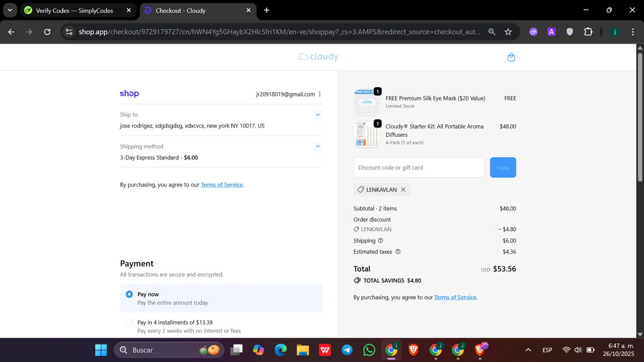Screen dimensions: 644x362
Task: Open the Chrome three-dot menu
Action: click(633, 32)
